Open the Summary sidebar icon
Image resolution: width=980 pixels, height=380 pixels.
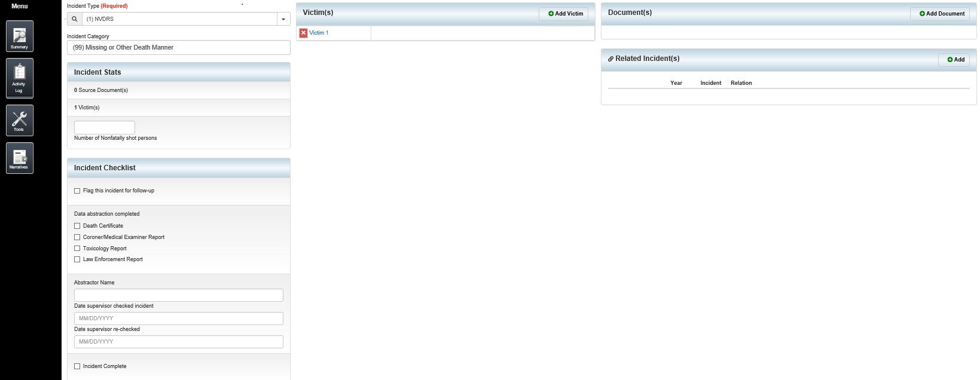coord(20,36)
